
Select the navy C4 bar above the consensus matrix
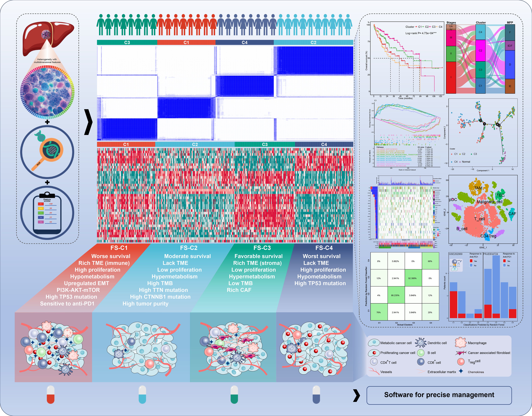click(x=245, y=42)
